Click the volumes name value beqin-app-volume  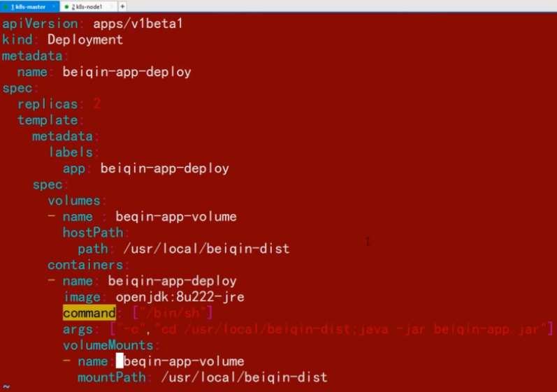click(176, 217)
